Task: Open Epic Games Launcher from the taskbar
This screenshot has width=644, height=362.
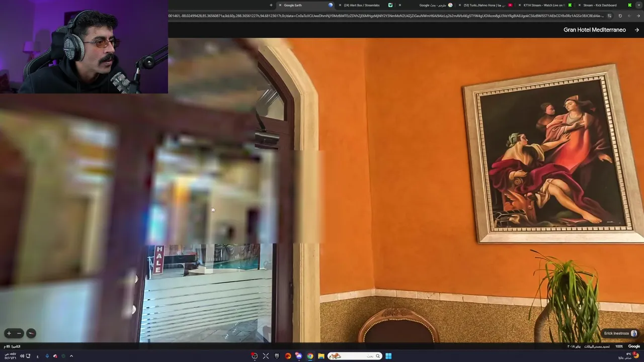Action: pyautogui.click(x=277, y=356)
